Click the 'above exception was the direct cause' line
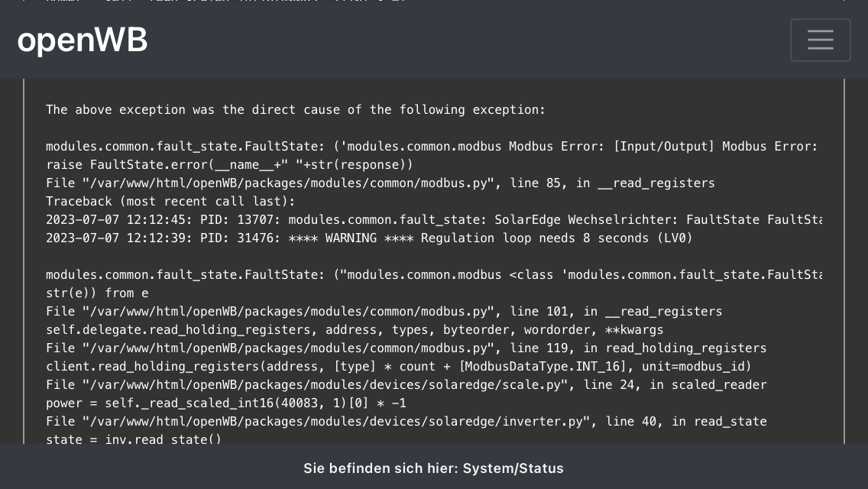 tap(296, 110)
